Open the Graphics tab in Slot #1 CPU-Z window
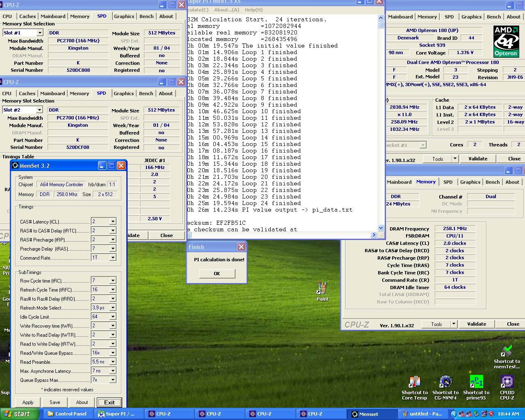Screen dimensions: 525x420 [124, 16]
